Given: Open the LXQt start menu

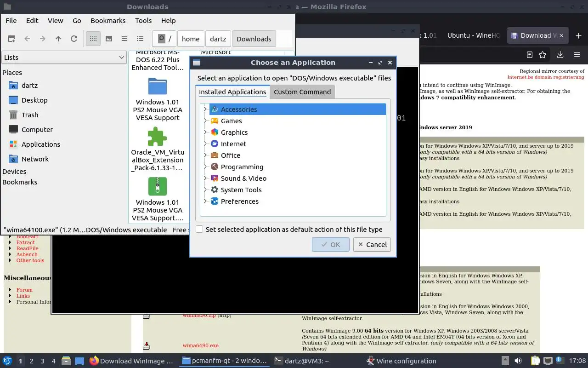Looking at the screenshot, I should click(x=7, y=361).
